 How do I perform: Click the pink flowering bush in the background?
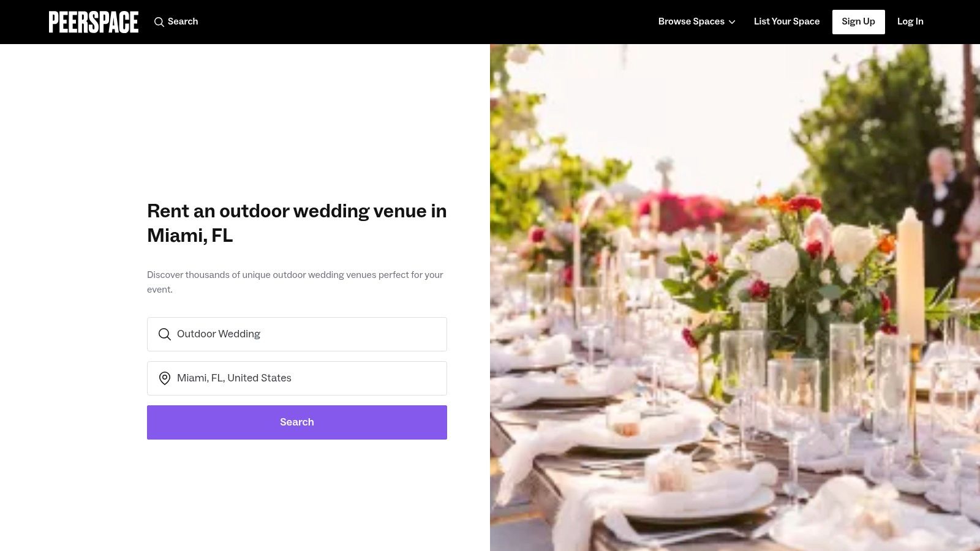click(680, 211)
